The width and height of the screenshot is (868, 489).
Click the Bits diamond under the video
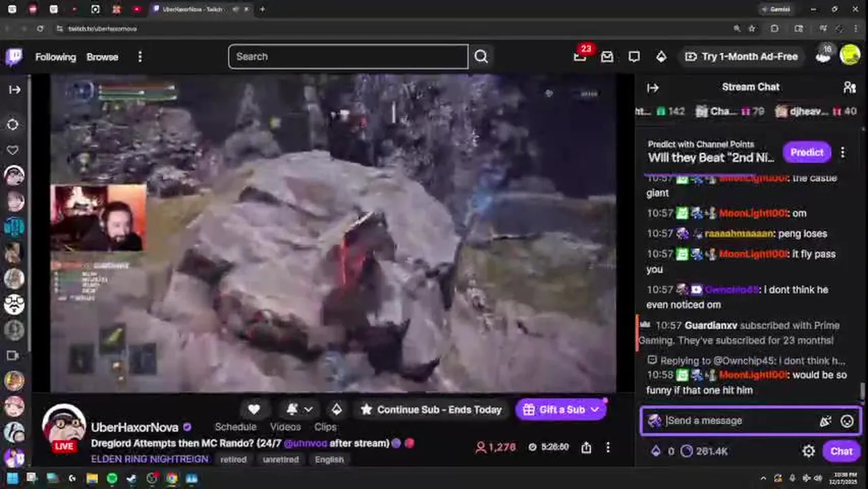click(x=336, y=410)
